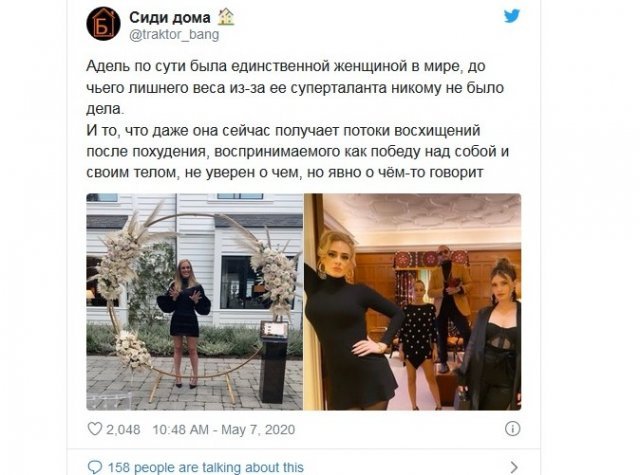The height and width of the screenshot is (475, 640).
Task: Open the tweet info circle icon
Action: point(512,428)
